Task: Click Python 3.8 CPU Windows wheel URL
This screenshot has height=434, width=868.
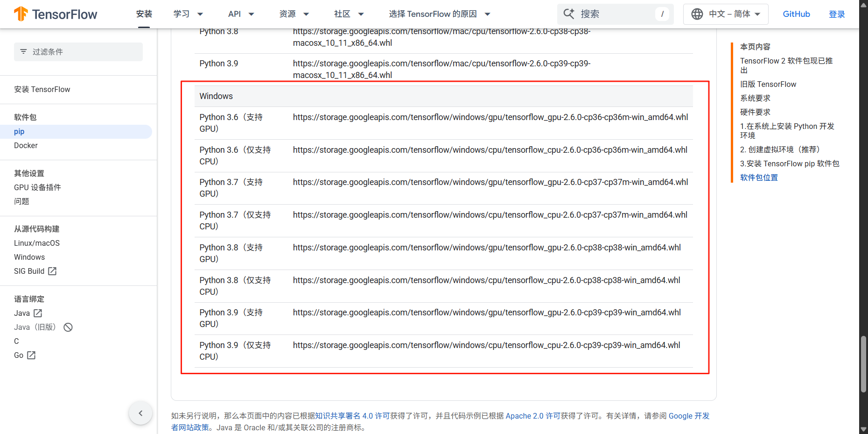Action: (487, 280)
